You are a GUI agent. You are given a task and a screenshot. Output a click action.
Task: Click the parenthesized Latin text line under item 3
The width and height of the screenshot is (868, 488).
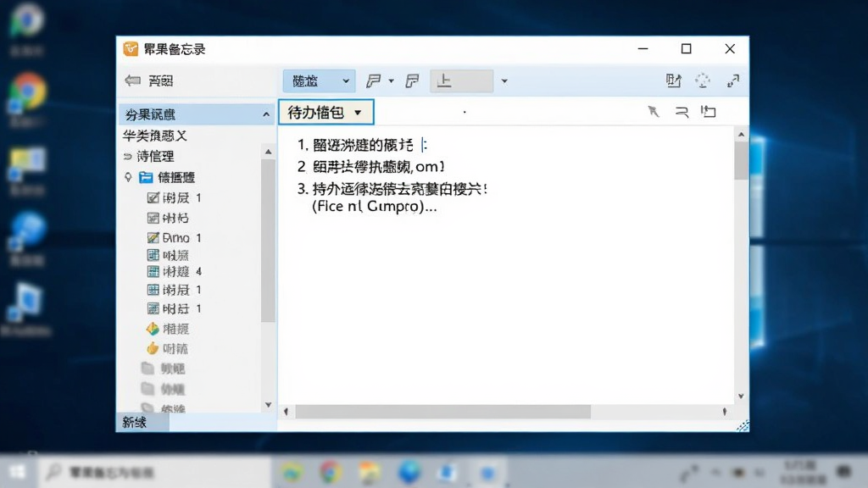click(x=374, y=207)
